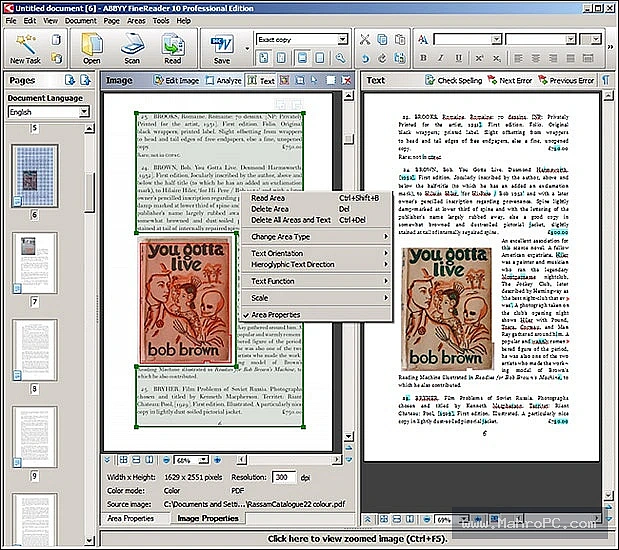The height and width of the screenshot is (550, 619).
Task: Apply bold formatting
Action: (423, 58)
